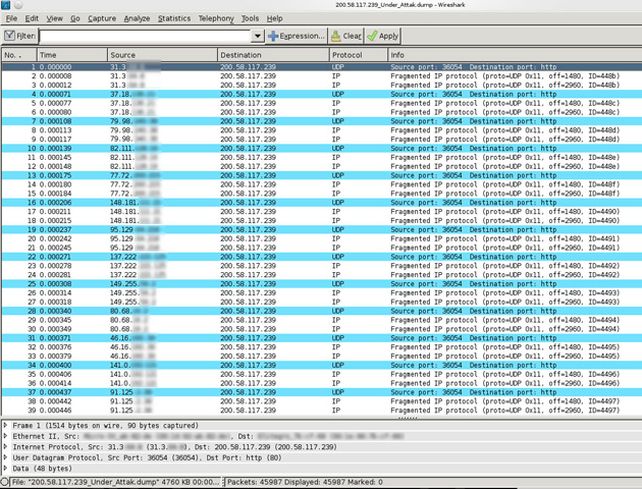Image resolution: width=642 pixels, height=489 pixels.
Task: Open the Statistics menu
Action: (174, 18)
